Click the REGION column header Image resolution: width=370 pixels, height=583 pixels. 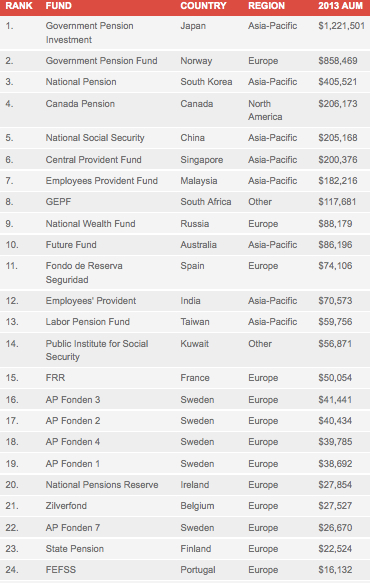(x=266, y=6)
